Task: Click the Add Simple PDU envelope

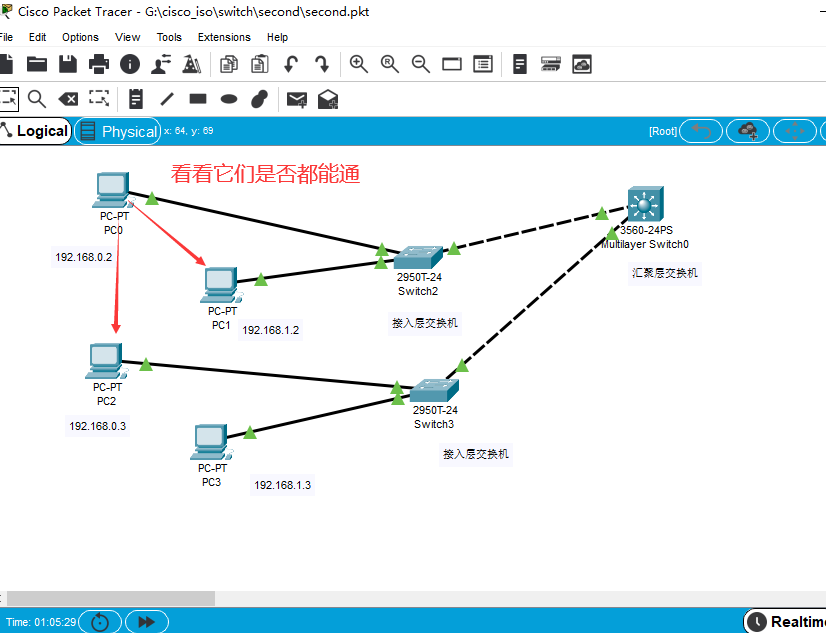Action: click(x=297, y=99)
